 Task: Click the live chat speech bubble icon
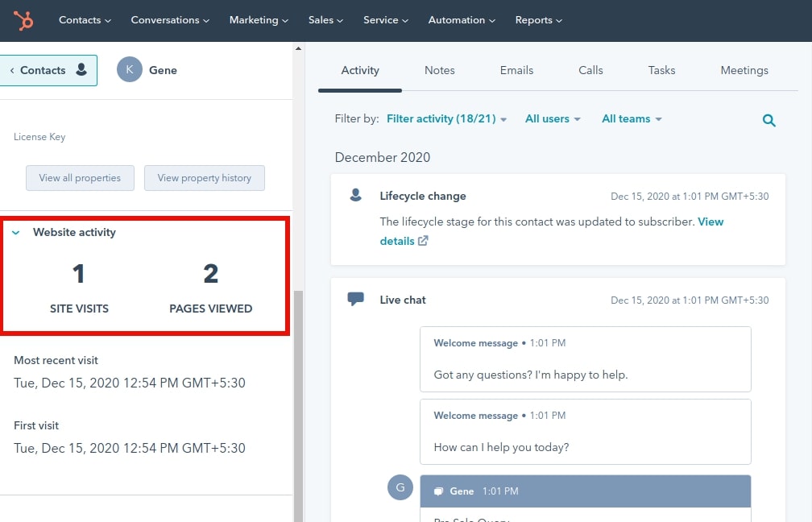pos(354,298)
